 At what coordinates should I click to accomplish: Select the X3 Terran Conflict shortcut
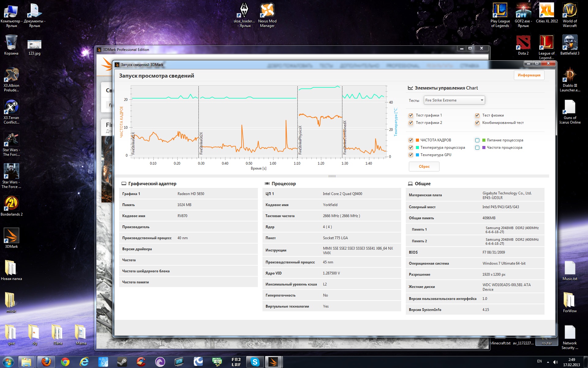(x=11, y=112)
